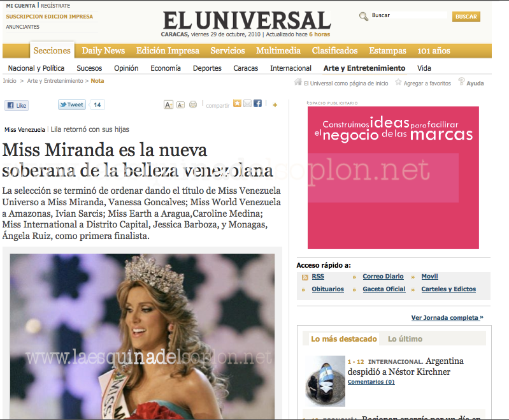
Task: Open the Estampas tab
Action: pos(387,51)
